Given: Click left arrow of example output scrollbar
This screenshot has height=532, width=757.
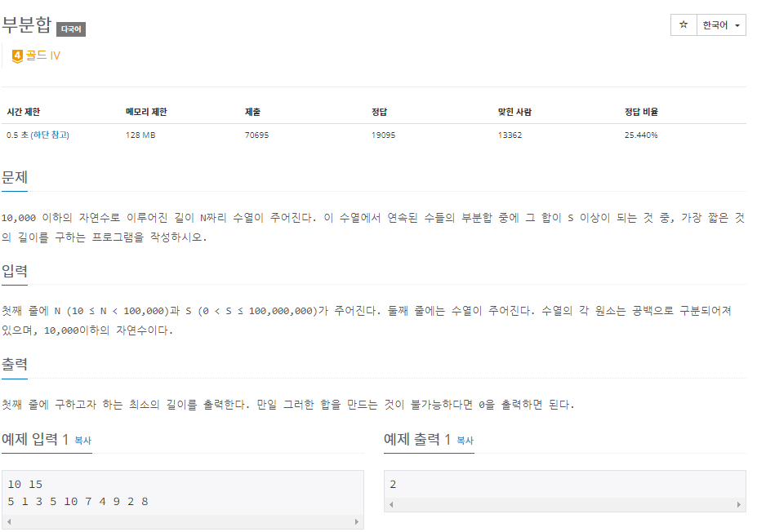Looking at the screenshot, I should pos(391,504).
